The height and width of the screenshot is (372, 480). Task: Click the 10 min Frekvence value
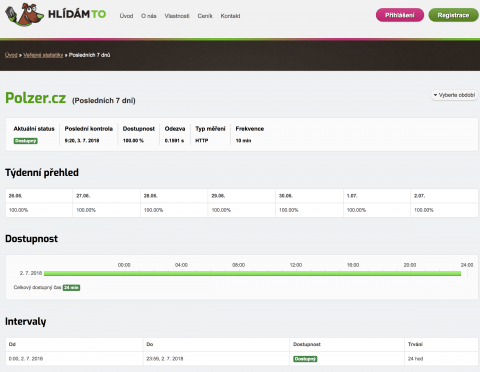point(243,141)
